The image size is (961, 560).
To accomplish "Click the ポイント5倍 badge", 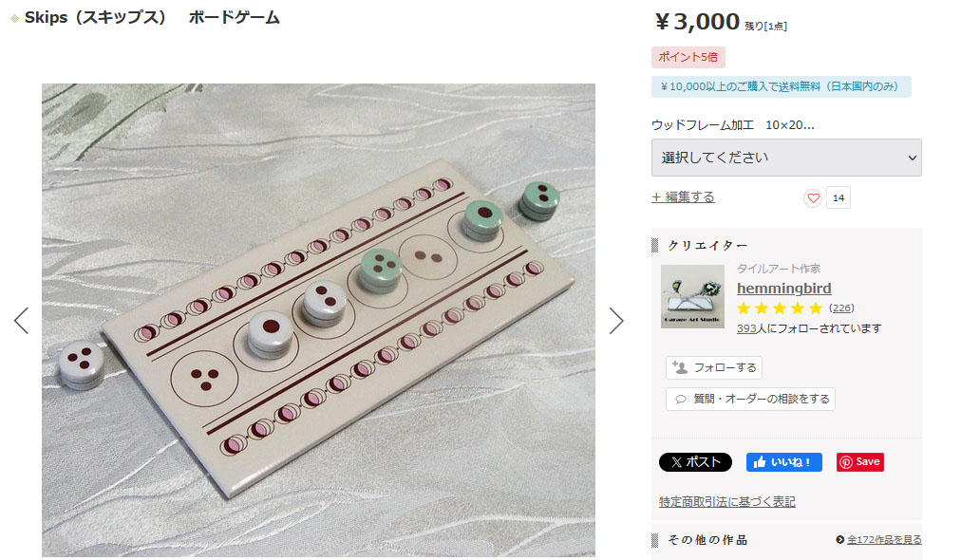I will tap(688, 57).
